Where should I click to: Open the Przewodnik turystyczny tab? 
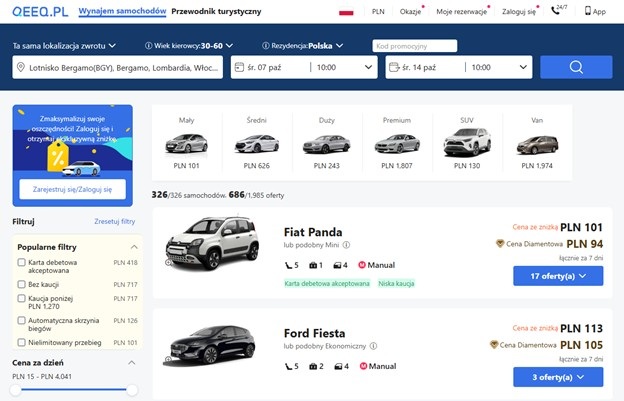[x=216, y=12]
